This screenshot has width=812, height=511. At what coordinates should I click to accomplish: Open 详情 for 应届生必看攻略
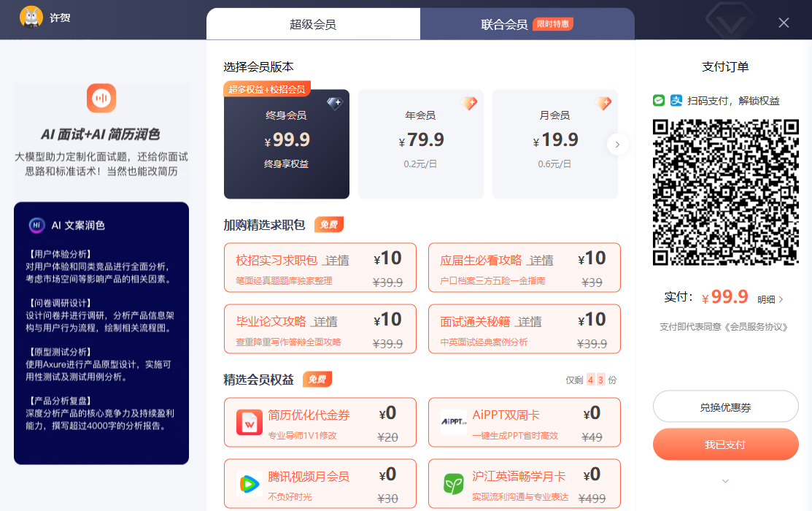point(541,261)
